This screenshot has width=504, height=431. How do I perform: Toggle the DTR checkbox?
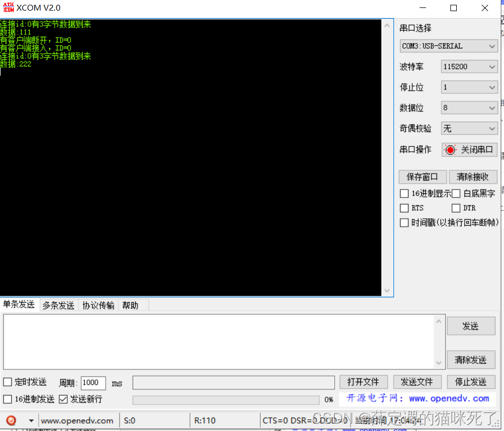tap(456, 208)
